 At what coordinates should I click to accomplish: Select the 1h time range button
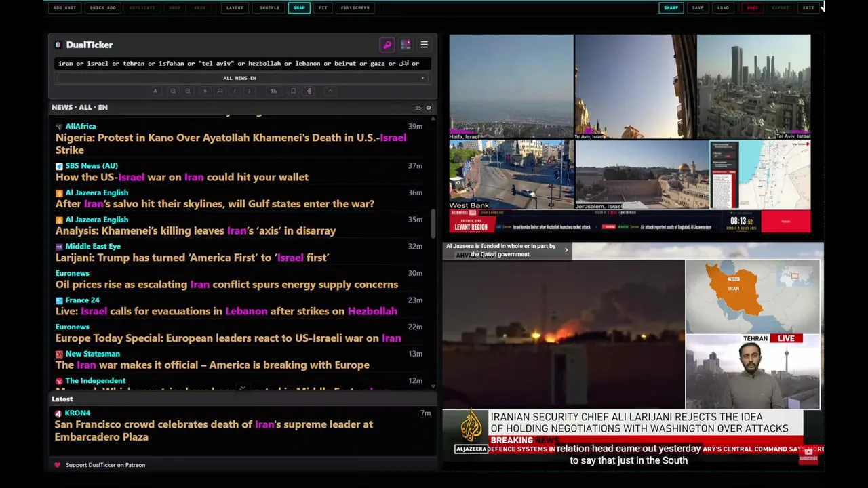tap(273, 91)
